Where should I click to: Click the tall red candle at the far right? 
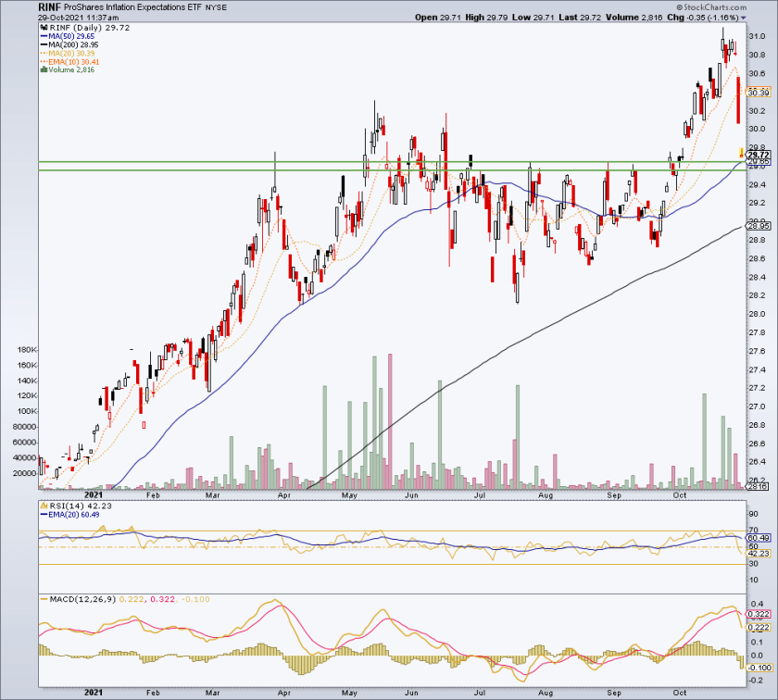(x=738, y=101)
